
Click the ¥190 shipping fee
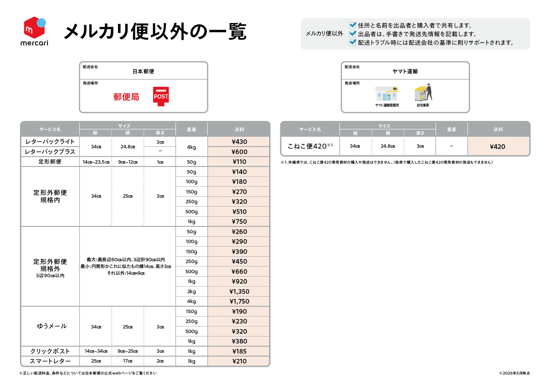pos(239,312)
